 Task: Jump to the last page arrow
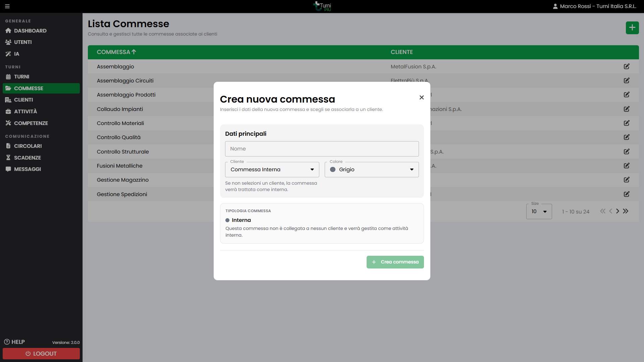626,211
